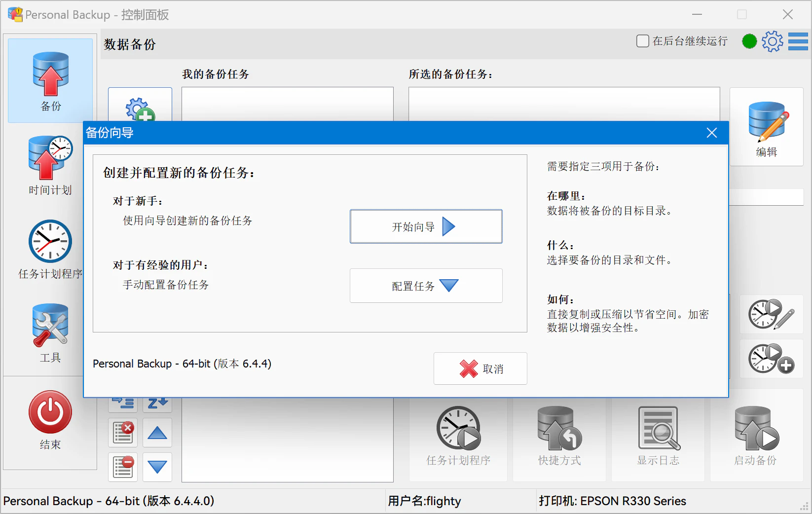Move task up with the blue up arrow
The width and height of the screenshot is (812, 514).
(x=157, y=433)
